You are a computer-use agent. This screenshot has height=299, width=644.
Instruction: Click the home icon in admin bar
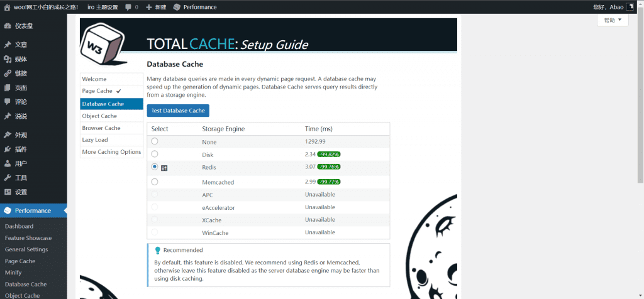click(8, 7)
